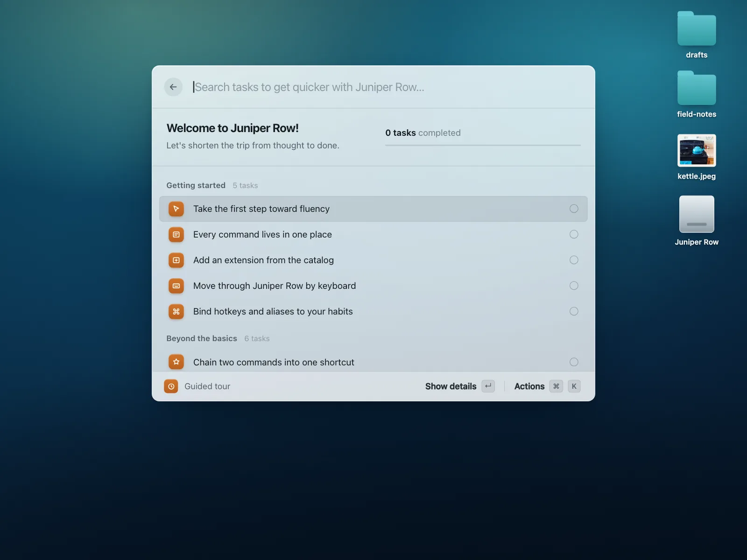This screenshot has height=560, width=747.
Task: Click the return key hint icon
Action: point(488,386)
